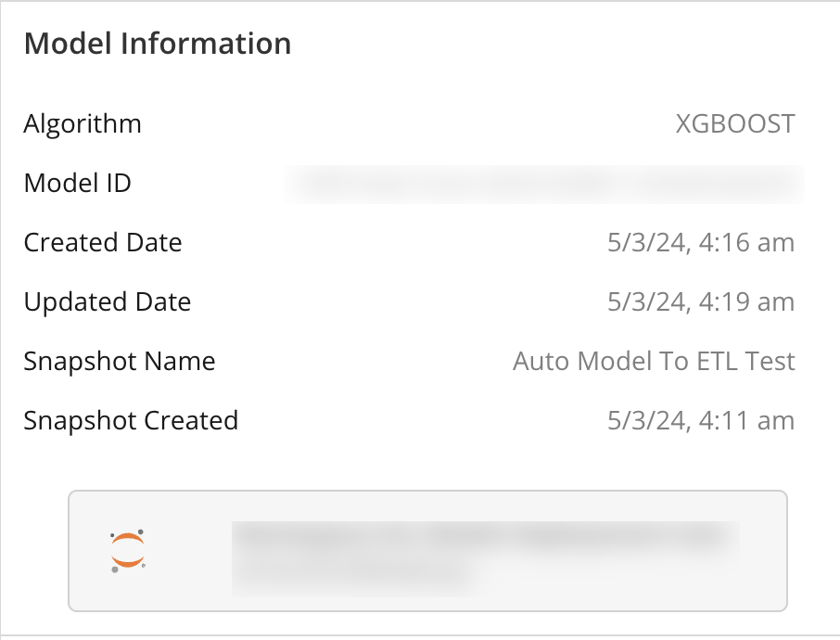Click the Model Information header
The height and width of the screenshot is (640, 840).
pos(158,43)
